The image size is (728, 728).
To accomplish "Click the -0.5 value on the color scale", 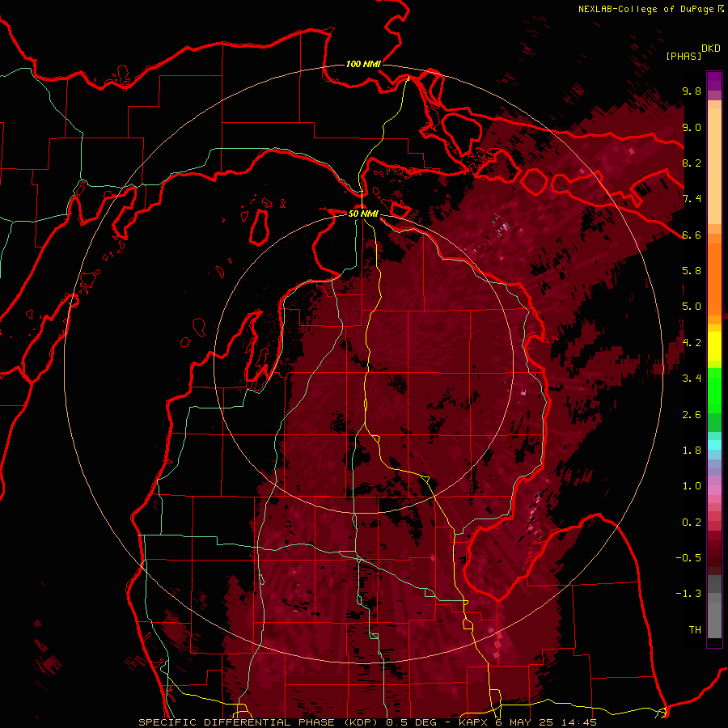I will coord(688,558).
